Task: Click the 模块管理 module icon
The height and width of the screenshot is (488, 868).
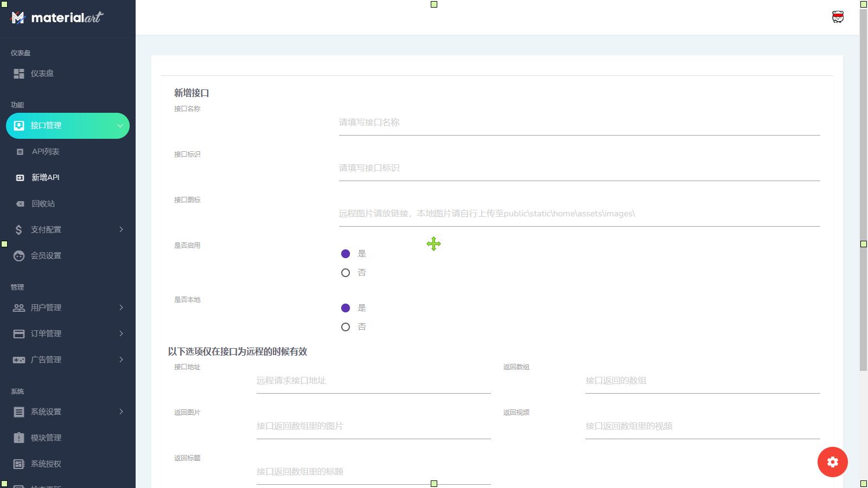Action: pyautogui.click(x=19, y=438)
